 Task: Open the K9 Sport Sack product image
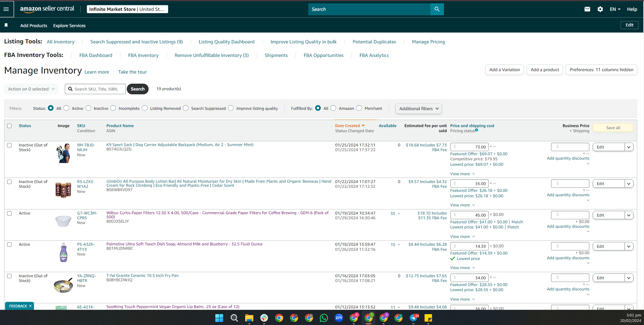coord(63,153)
